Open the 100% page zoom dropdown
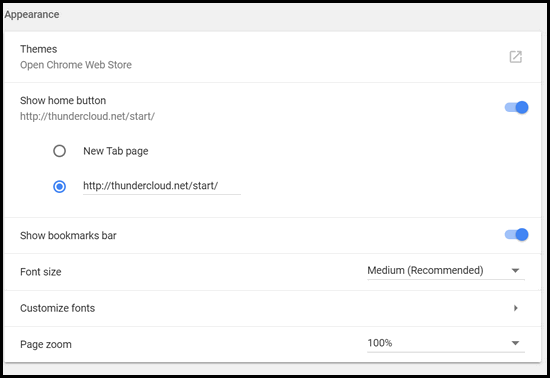Image resolution: width=550 pixels, height=378 pixels. click(446, 343)
